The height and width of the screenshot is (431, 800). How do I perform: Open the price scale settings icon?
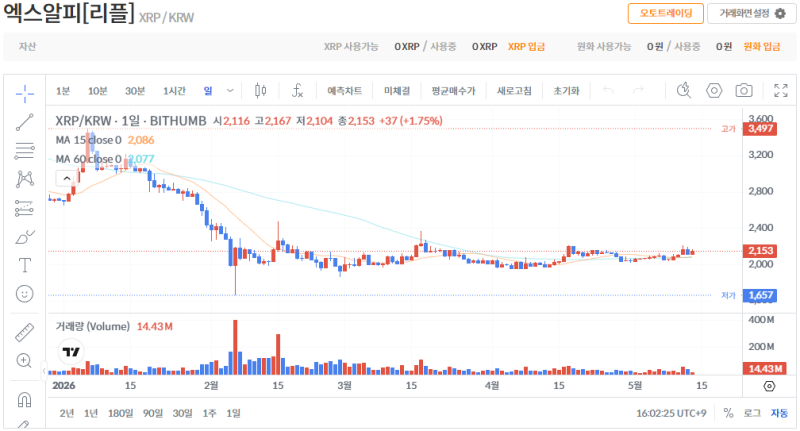pyautogui.click(x=769, y=386)
